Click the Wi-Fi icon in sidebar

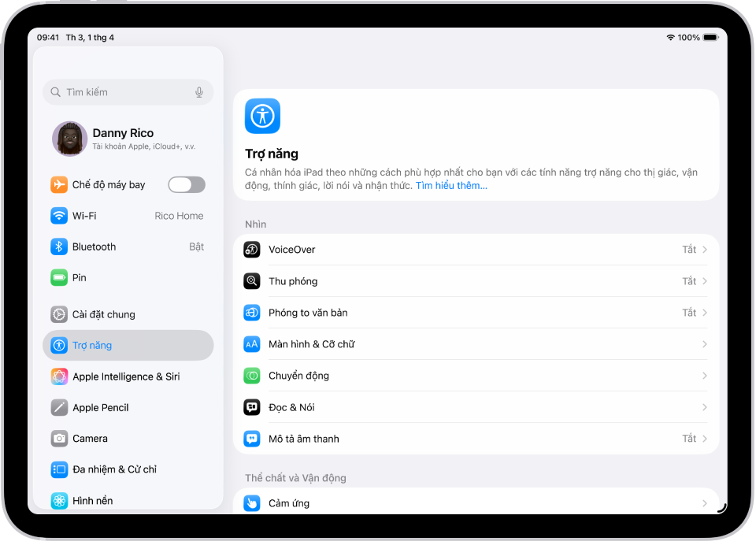(x=59, y=216)
